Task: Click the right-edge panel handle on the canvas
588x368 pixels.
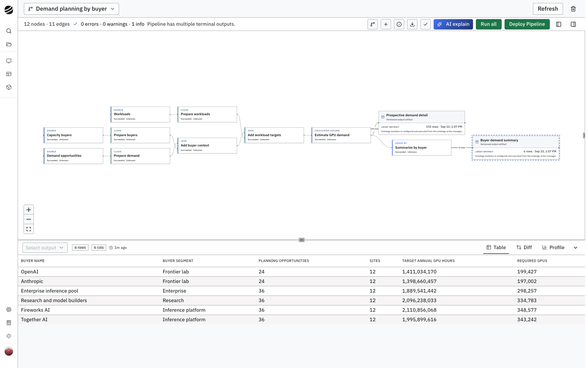Action: pos(584,135)
